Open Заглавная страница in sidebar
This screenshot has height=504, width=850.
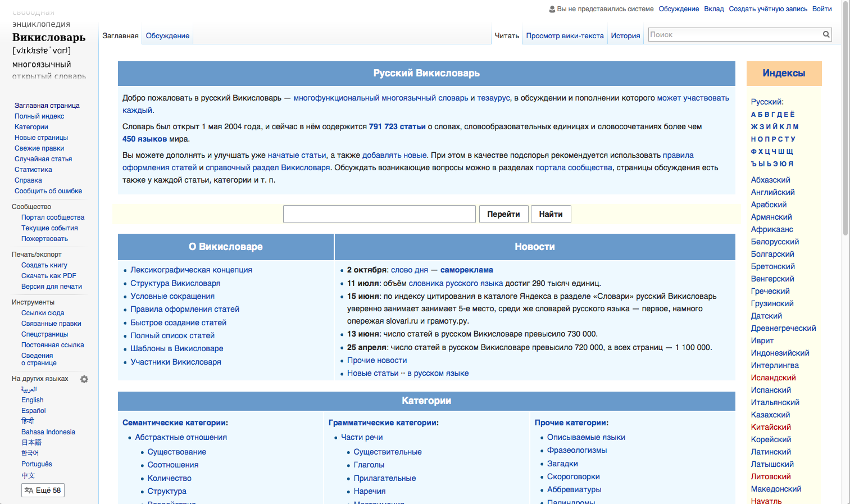[47, 106]
